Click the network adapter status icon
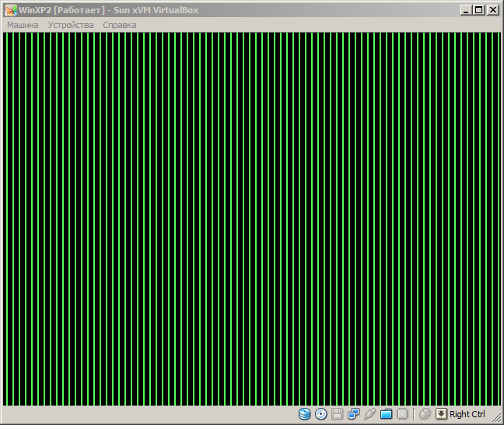 pyautogui.click(x=353, y=414)
